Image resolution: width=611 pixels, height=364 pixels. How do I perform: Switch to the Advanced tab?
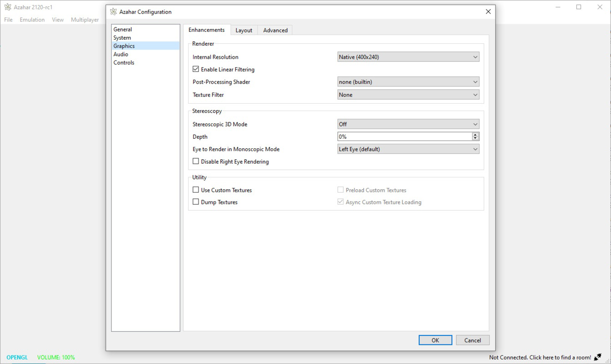tap(275, 30)
